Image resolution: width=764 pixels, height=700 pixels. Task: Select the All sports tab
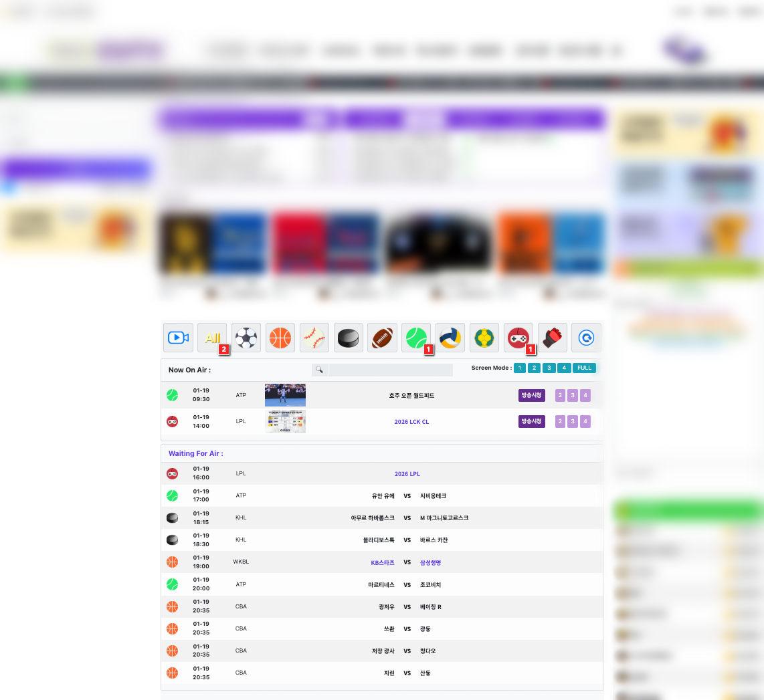pos(212,338)
